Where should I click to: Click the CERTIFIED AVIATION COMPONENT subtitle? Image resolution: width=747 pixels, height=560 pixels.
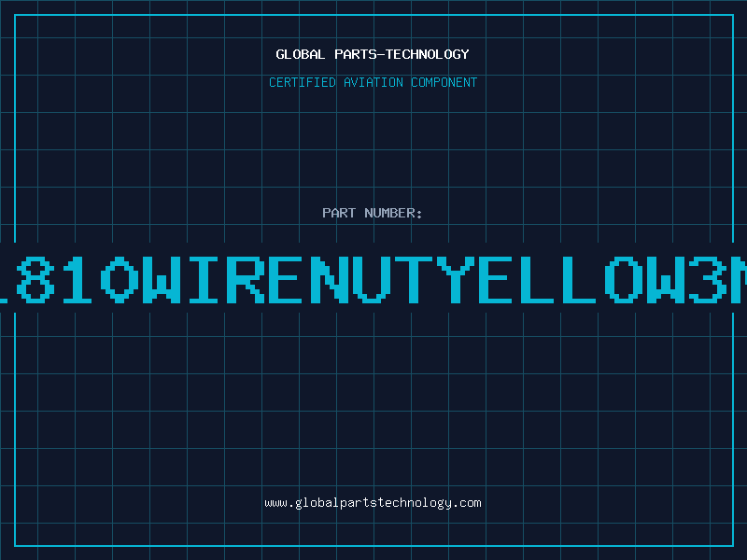click(373, 82)
